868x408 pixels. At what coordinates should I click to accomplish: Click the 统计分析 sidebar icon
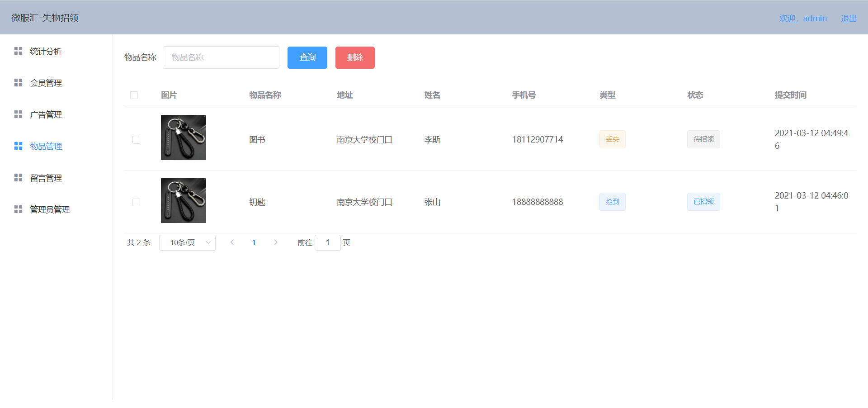(x=18, y=51)
